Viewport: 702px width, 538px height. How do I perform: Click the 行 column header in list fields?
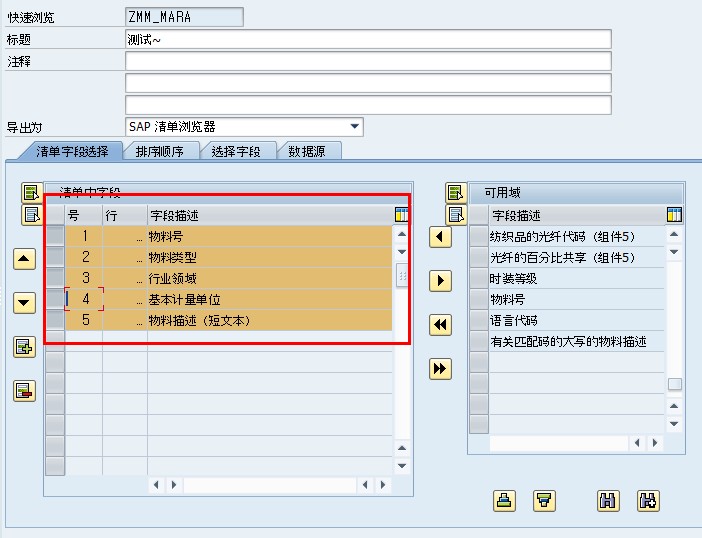coord(125,215)
